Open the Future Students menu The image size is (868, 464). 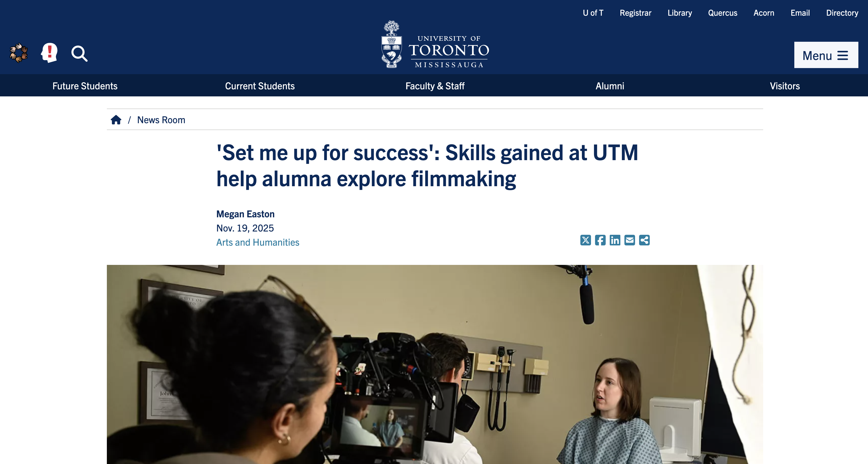85,86
